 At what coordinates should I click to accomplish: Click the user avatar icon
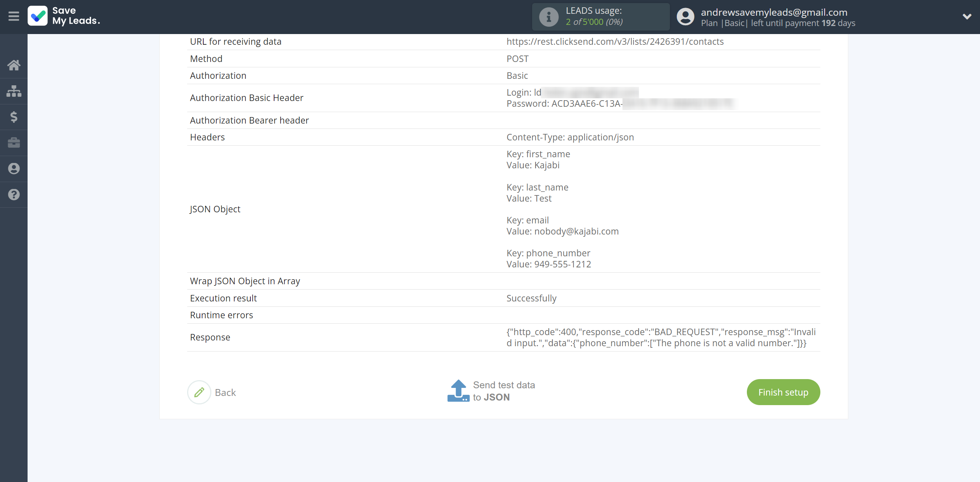tap(685, 17)
